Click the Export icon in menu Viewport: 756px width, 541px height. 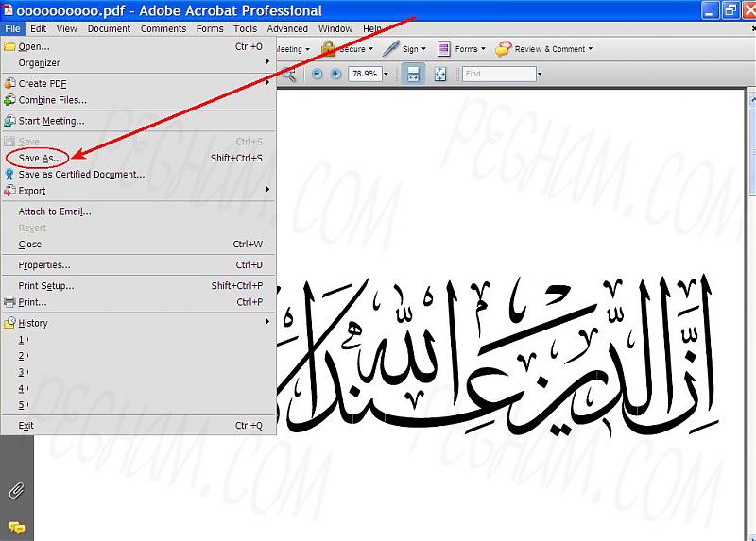point(9,191)
